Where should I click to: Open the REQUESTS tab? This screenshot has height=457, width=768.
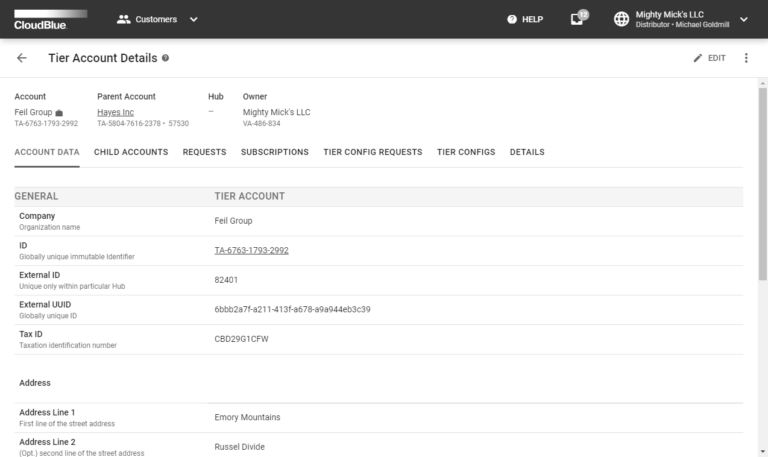pyautogui.click(x=204, y=152)
